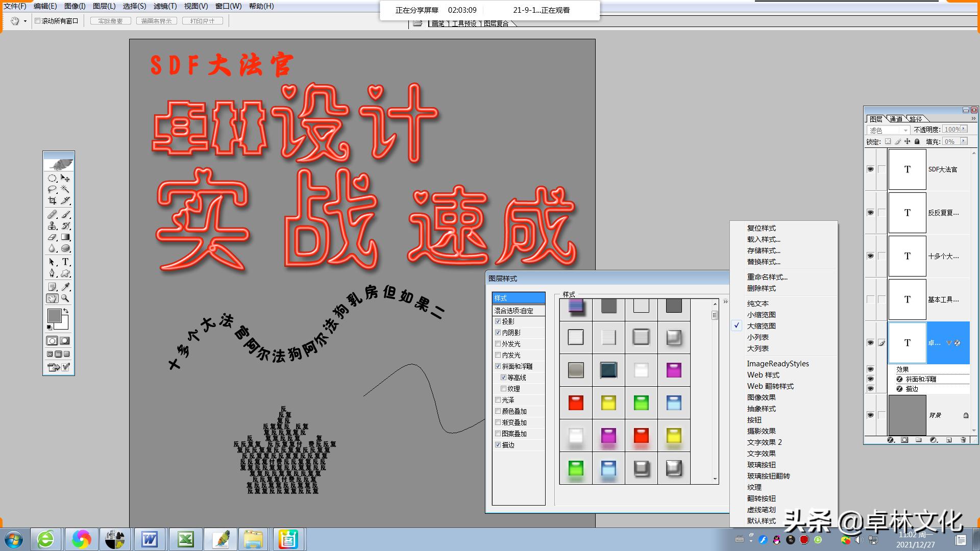The height and width of the screenshot is (551, 980).
Task: Click the 打印尺寸 button
Action: (x=203, y=21)
